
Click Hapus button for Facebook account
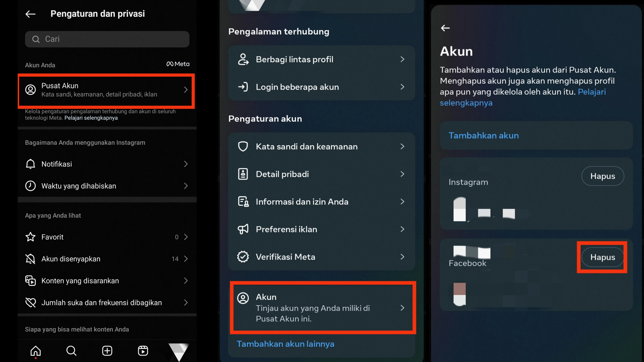click(603, 257)
